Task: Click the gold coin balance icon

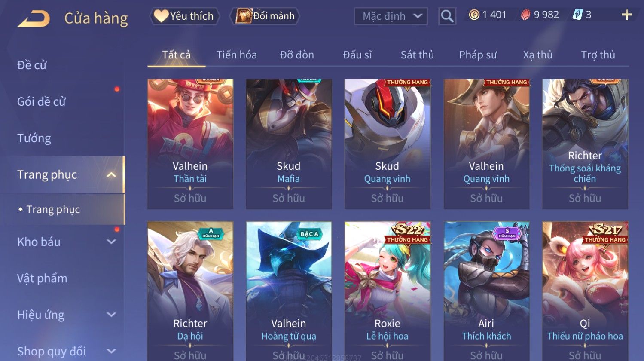Action: tap(474, 15)
